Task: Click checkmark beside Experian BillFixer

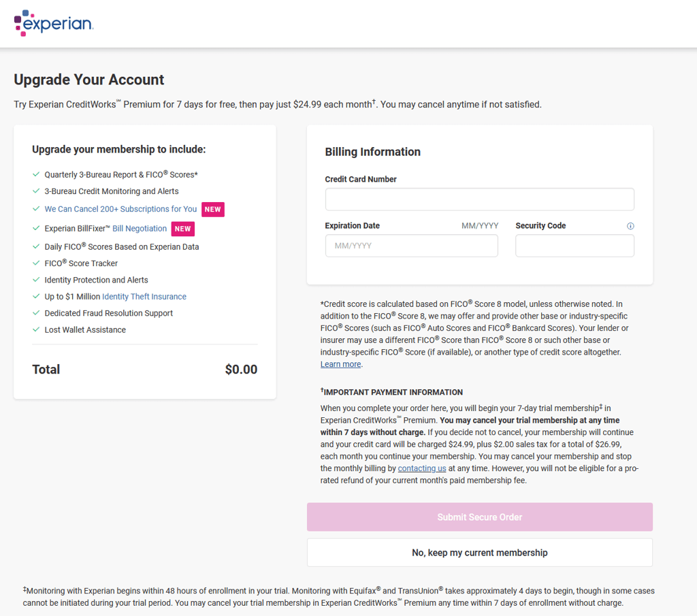Action: tap(37, 228)
